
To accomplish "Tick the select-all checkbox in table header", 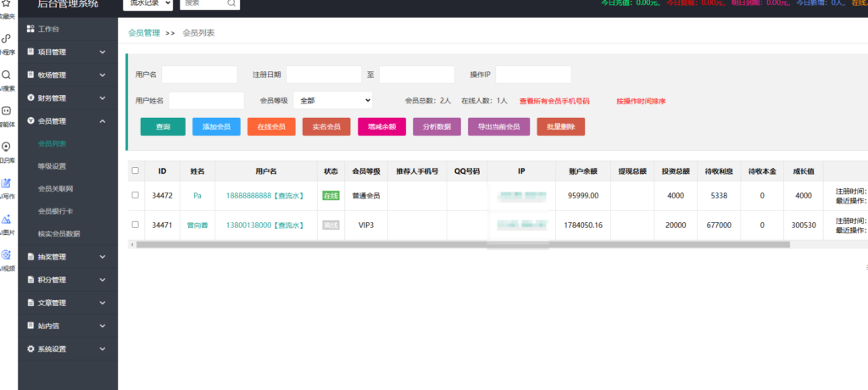I will tap(136, 170).
